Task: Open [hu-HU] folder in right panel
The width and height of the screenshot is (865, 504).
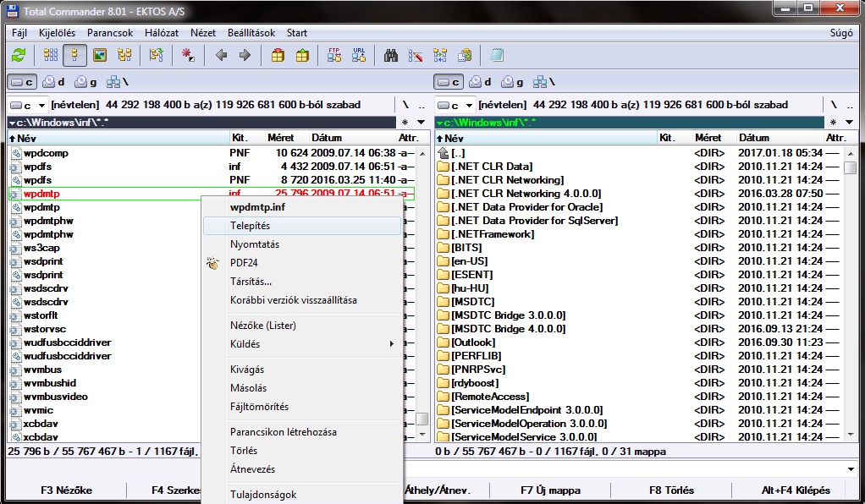Action: click(470, 288)
